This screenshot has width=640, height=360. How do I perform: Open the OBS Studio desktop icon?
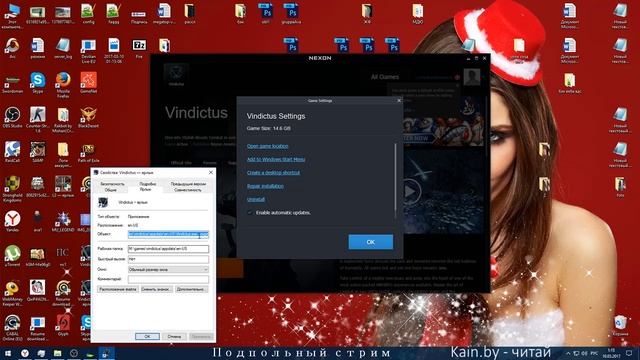pyautogui.click(x=12, y=118)
